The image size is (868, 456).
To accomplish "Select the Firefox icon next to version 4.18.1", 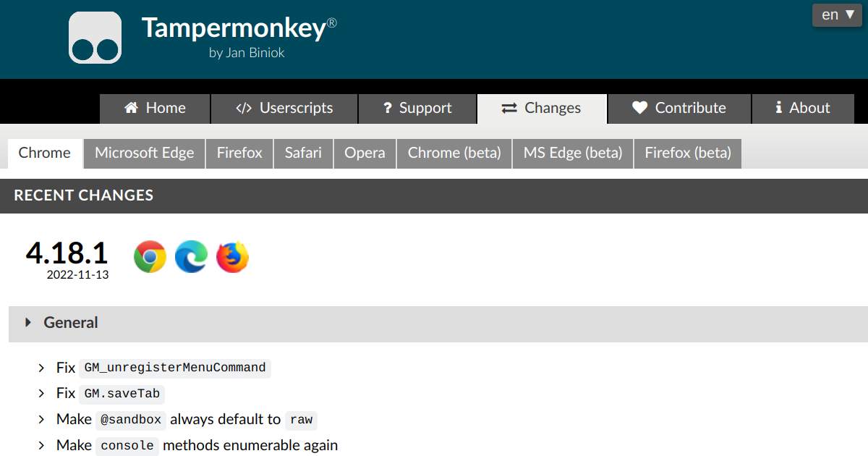I will pyautogui.click(x=231, y=256).
